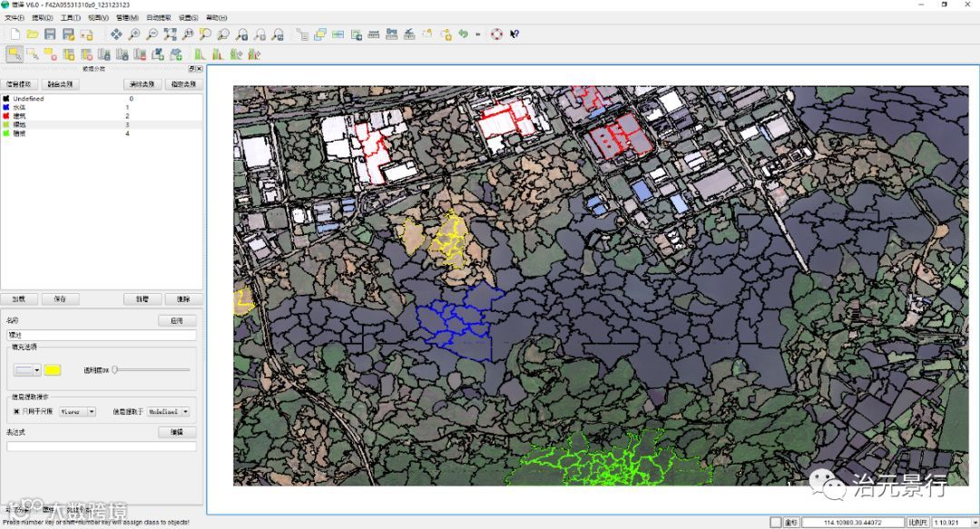Screen dimensions: 980x529
Task: Click the 应用 button next to 名称
Action: click(177, 320)
